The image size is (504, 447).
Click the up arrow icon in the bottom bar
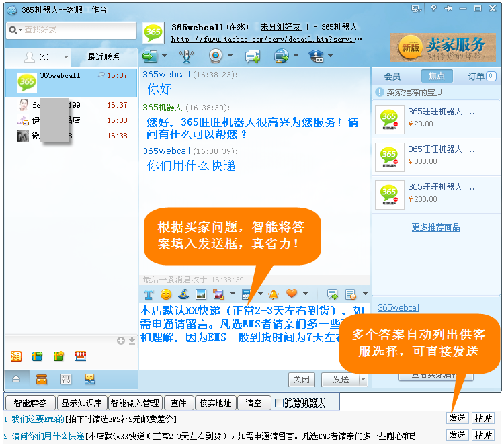(16, 380)
